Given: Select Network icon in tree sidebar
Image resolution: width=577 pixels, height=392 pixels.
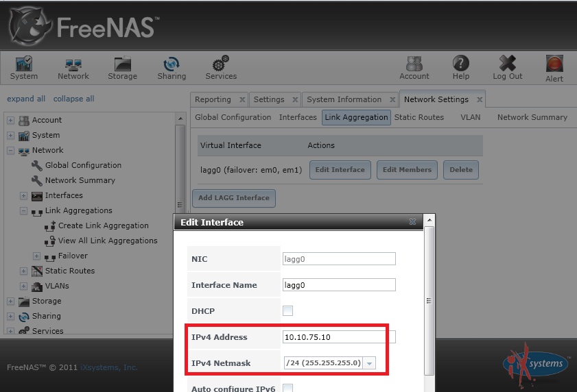Looking at the screenshot, I should [x=24, y=151].
